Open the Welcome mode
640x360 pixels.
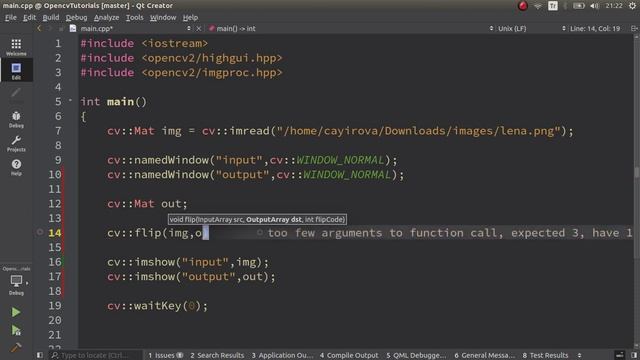pyautogui.click(x=16, y=47)
